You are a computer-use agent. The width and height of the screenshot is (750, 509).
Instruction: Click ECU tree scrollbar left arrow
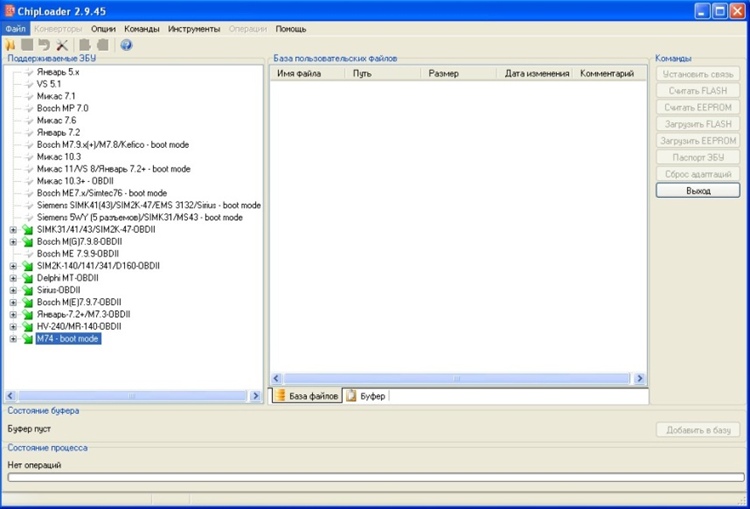point(11,396)
